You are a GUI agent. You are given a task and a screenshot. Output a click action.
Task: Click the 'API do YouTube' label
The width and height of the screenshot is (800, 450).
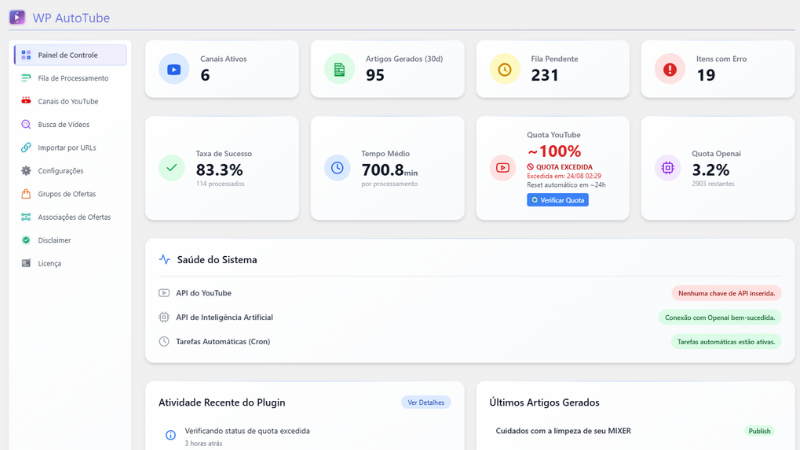pos(204,293)
